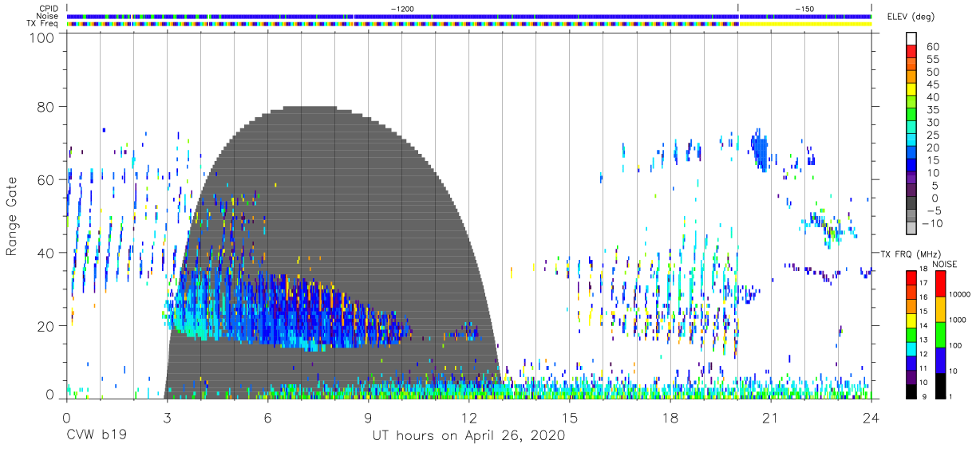Click the yellow TX Freq bar after hour 20
Viewport: 980px width, 452px height.
point(804,23)
